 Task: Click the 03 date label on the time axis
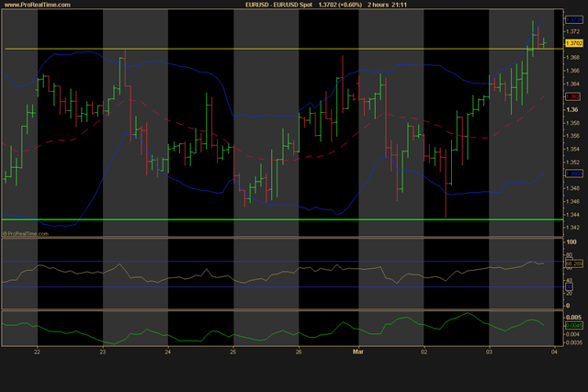489,352
